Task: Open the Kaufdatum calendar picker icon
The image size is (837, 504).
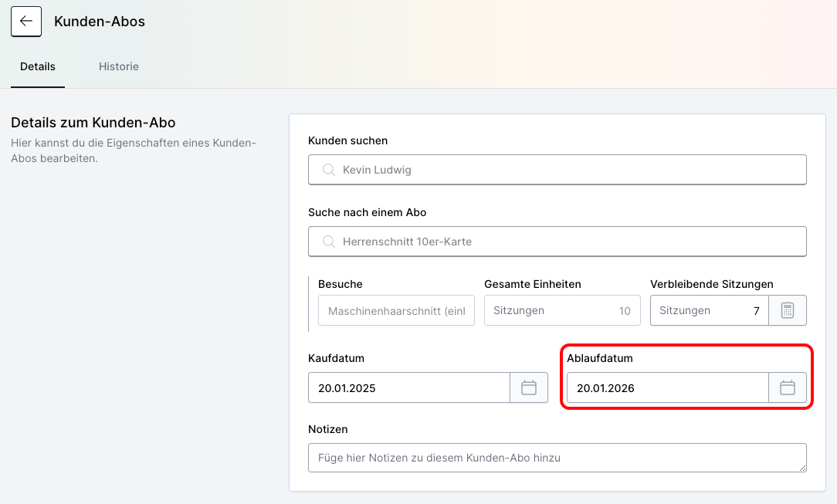Action: pyautogui.click(x=529, y=387)
